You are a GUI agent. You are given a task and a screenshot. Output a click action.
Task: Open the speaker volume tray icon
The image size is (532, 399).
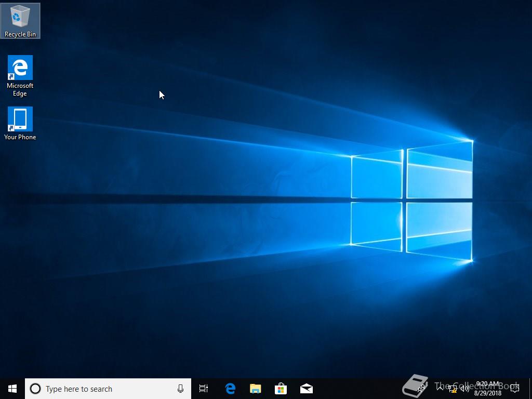(x=465, y=389)
